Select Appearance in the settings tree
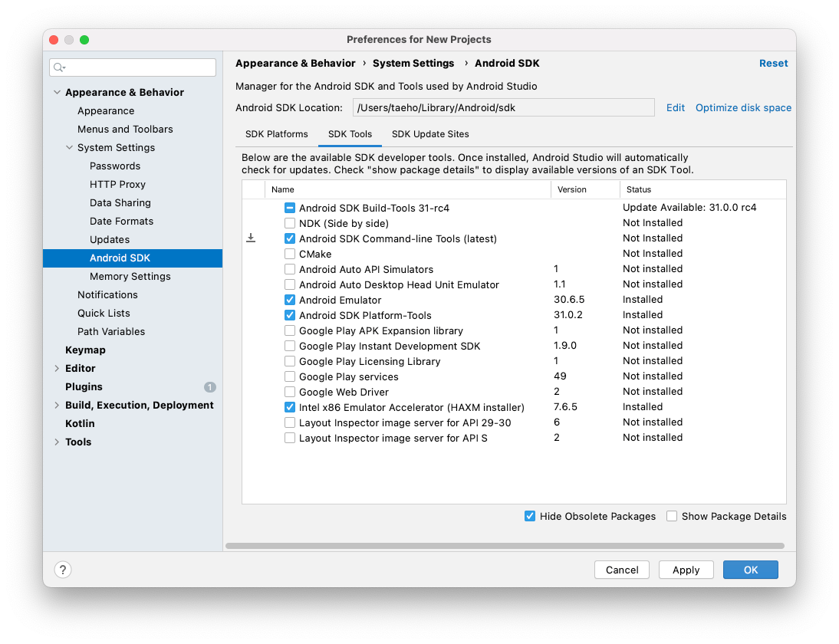The image size is (839, 644). [x=106, y=110]
